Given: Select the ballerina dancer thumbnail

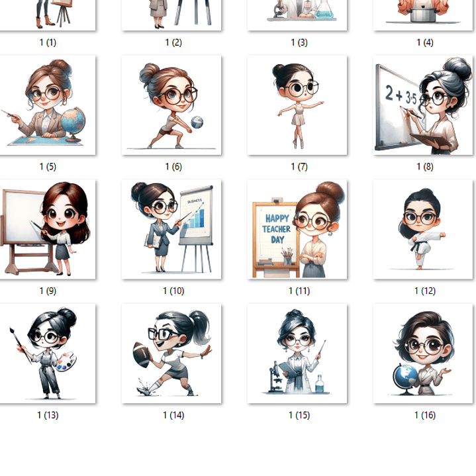Looking at the screenshot, I should point(297,105).
